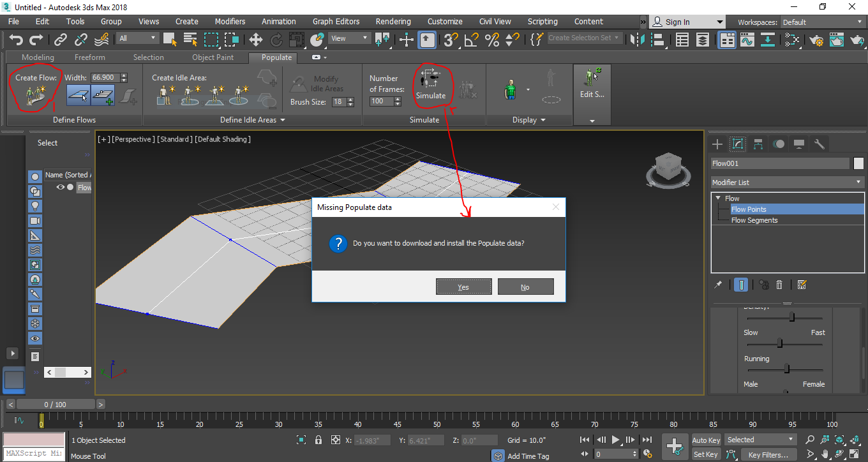Open the Scene Explorer toggle icon

coord(682,40)
